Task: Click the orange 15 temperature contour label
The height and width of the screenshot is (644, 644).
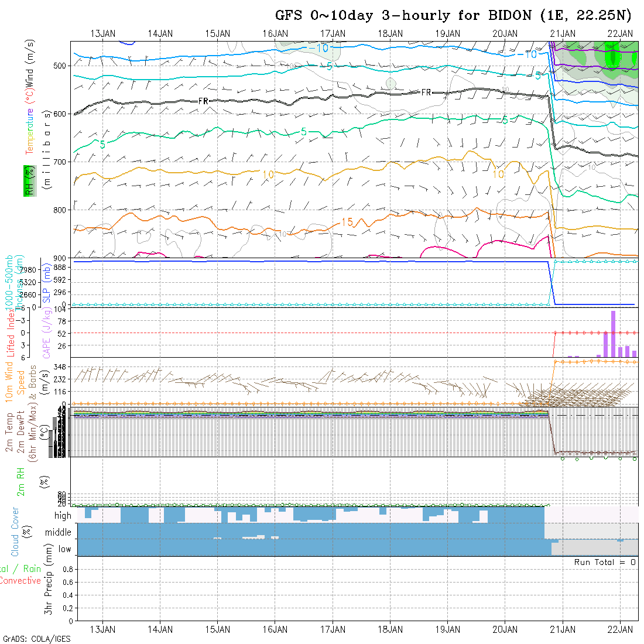Action: [x=347, y=222]
